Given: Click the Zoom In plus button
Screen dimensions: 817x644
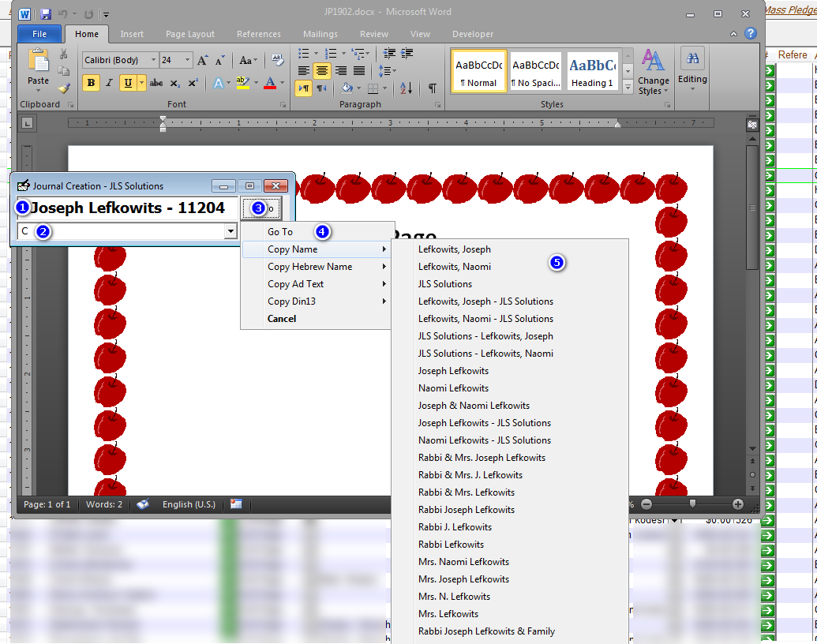Looking at the screenshot, I should 738,504.
